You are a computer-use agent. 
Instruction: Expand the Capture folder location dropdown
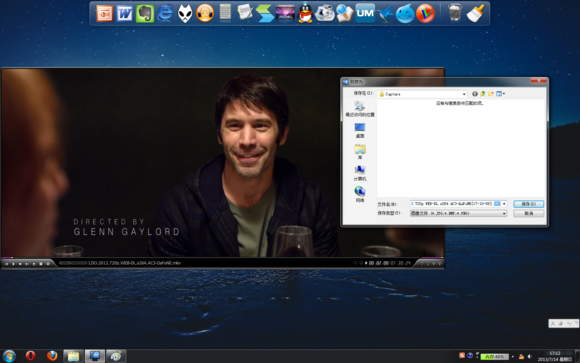pos(464,94)
